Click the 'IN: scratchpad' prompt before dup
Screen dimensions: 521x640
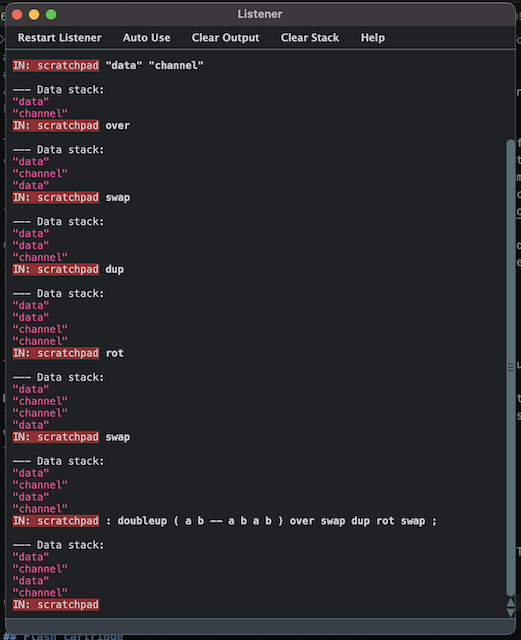pos(56,269)
